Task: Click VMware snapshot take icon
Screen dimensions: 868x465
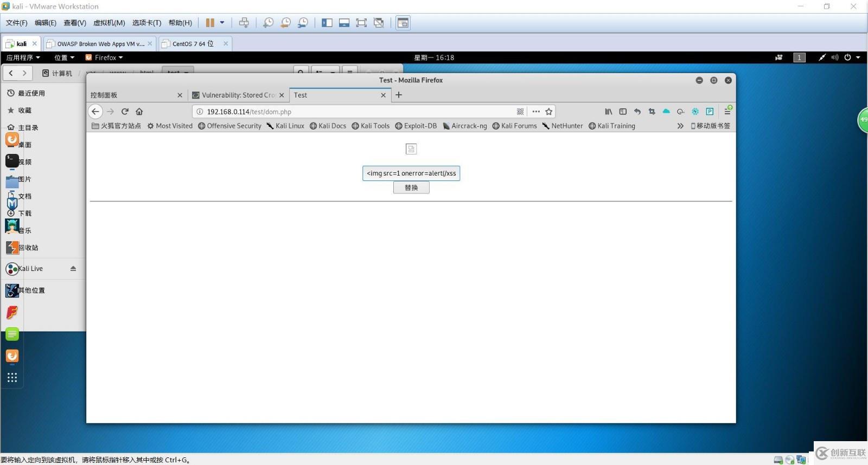Action: pos(268,23)
